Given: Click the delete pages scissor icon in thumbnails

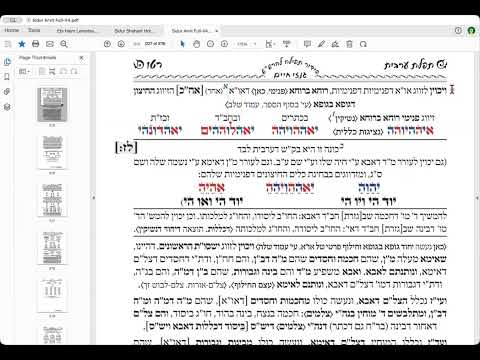Looking at the screenshot, I should coord(52,71).
